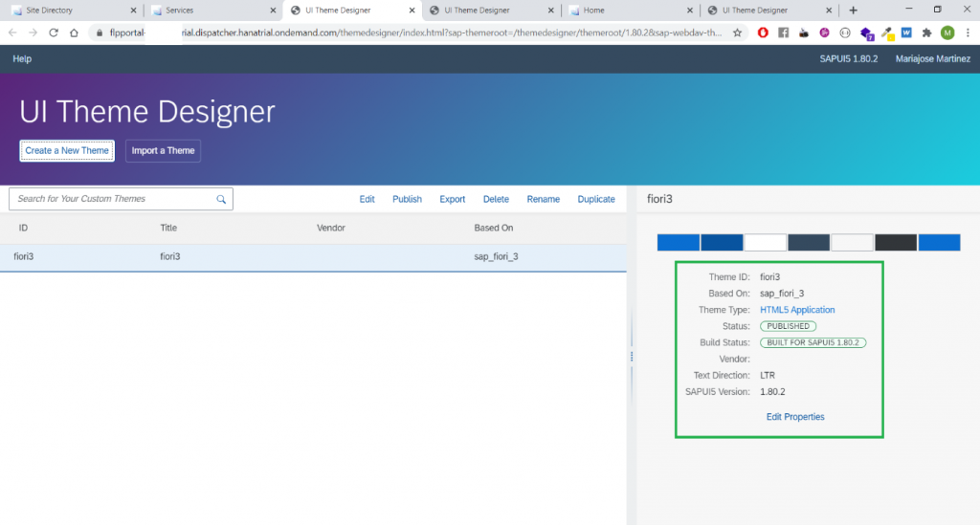The width and height of the screenshot is (980, 525).
Task: Bookmark this page with the star icon
Action: (x=738, y=33)
